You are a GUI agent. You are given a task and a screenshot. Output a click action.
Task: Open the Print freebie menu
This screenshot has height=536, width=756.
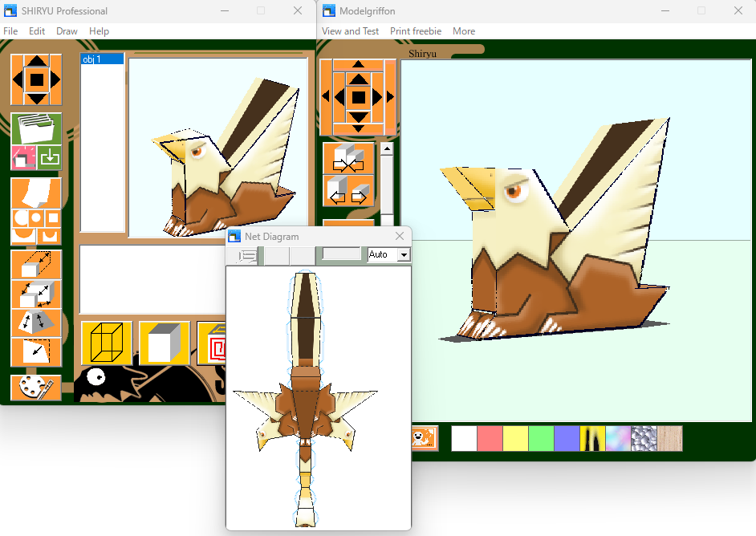[416, 30]
